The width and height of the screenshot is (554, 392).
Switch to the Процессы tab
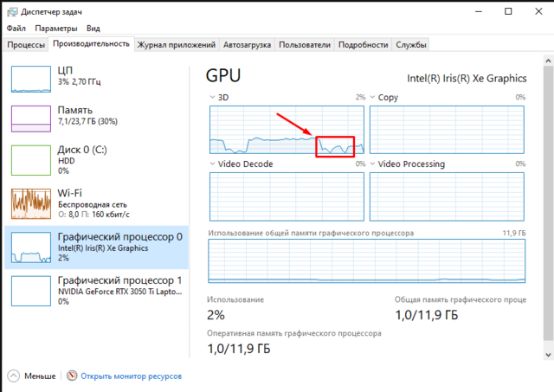pos(26,44)
